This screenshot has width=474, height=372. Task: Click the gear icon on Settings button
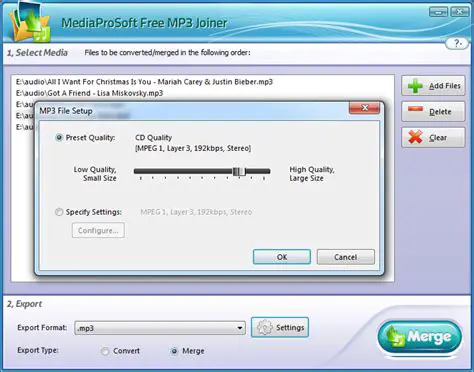coord(265,327)
